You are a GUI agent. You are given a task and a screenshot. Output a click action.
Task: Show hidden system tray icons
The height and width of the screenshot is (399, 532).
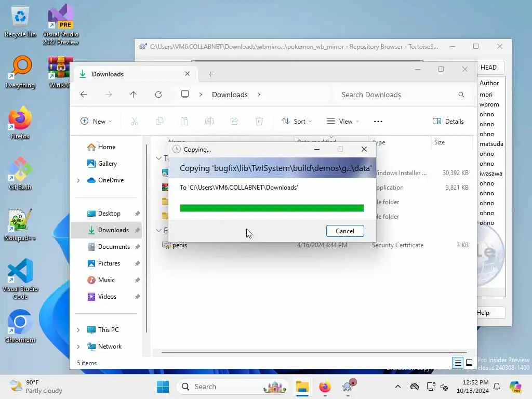(x=398, y=387)
